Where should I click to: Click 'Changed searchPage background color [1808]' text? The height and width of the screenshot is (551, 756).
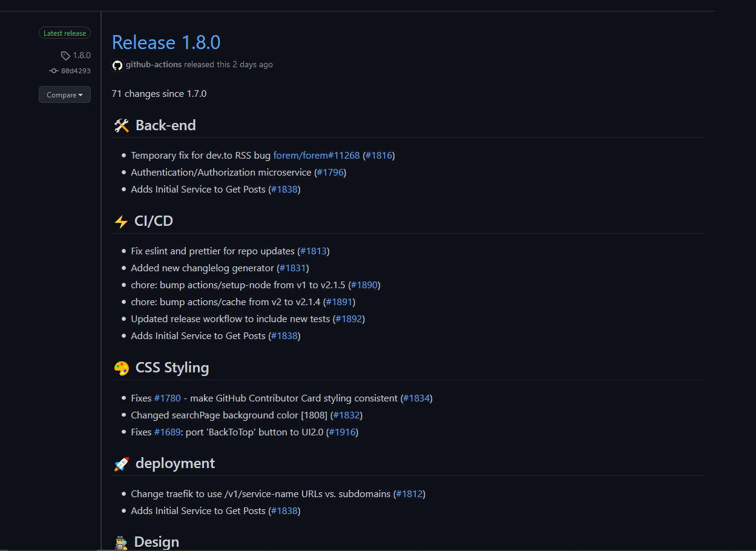pos(229,415)
